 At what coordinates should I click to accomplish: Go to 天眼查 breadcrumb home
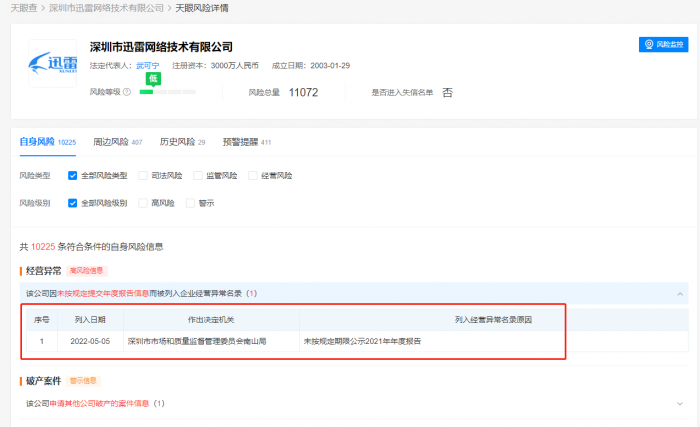24,7
